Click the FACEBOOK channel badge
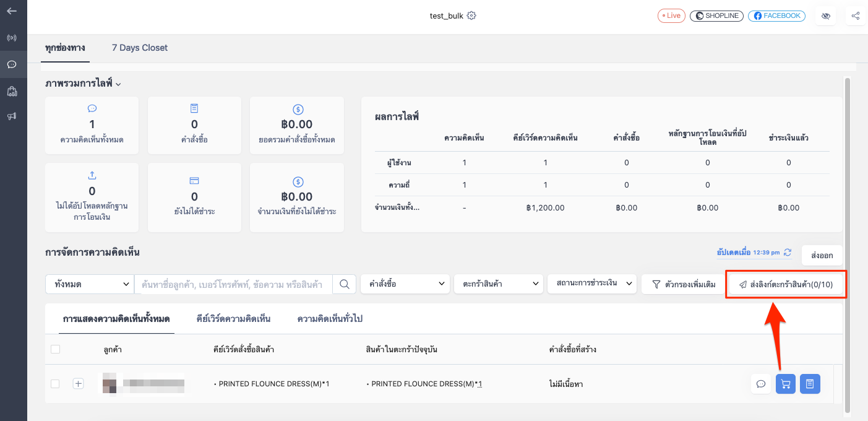The width and height of the screenshot is (868, 421). [x=776, y=16]
